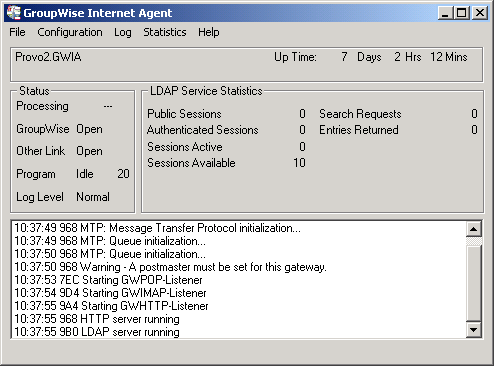Maximize the GroupWise Internet Agent window
The width and height of the screenshot is (494, 366).
pos(462,13)
